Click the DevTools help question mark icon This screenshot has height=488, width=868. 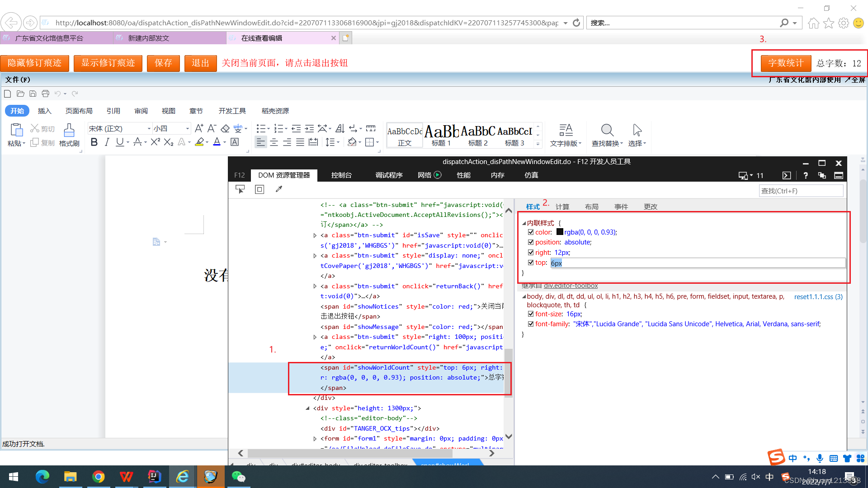[x=806, y=175]
